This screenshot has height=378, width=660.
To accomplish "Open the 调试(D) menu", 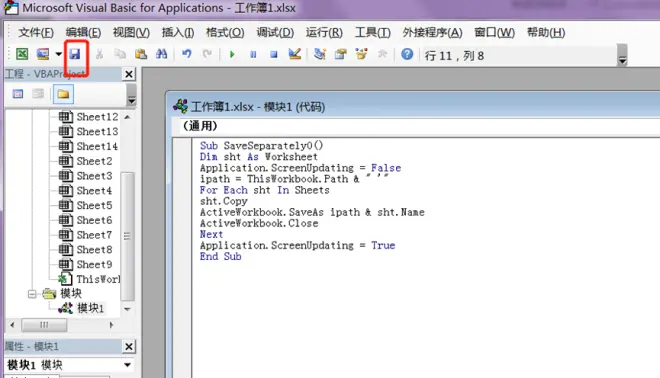I will tap(275, 32).
